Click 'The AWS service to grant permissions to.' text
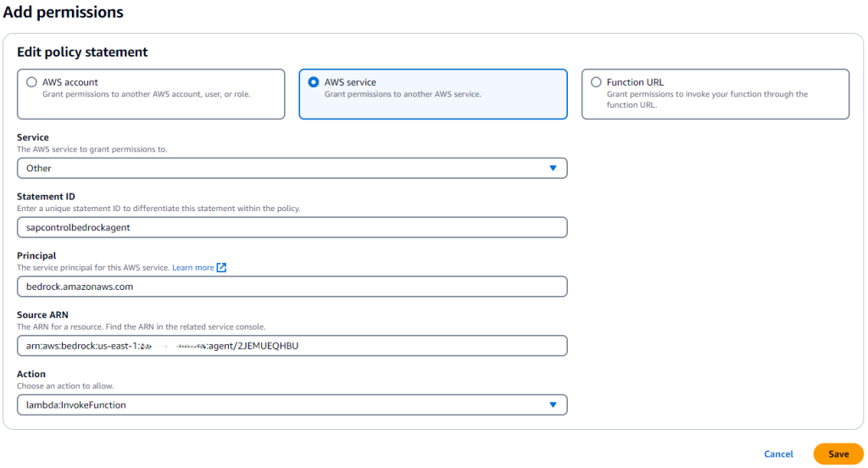 [92, 149]
